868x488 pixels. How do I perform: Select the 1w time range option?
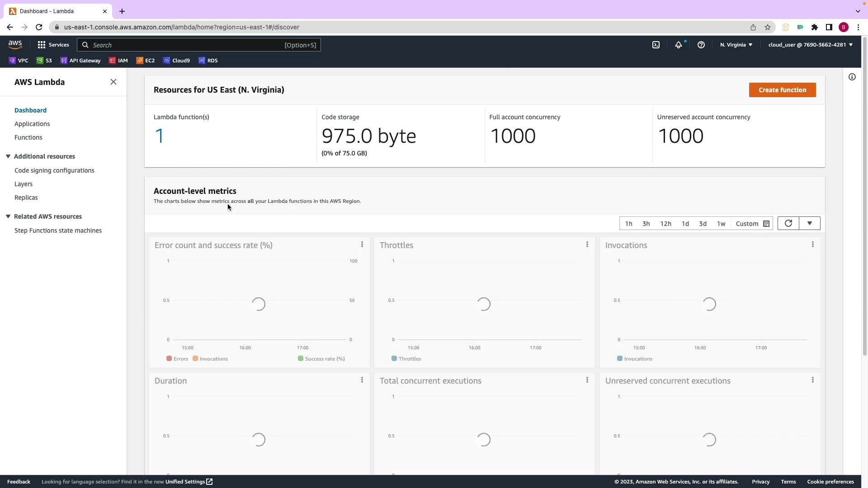pyautogui.click(x=721, y=224)
